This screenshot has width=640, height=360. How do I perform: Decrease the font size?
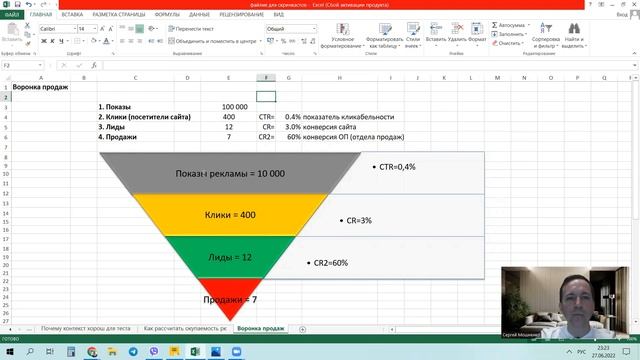[111, 29]
